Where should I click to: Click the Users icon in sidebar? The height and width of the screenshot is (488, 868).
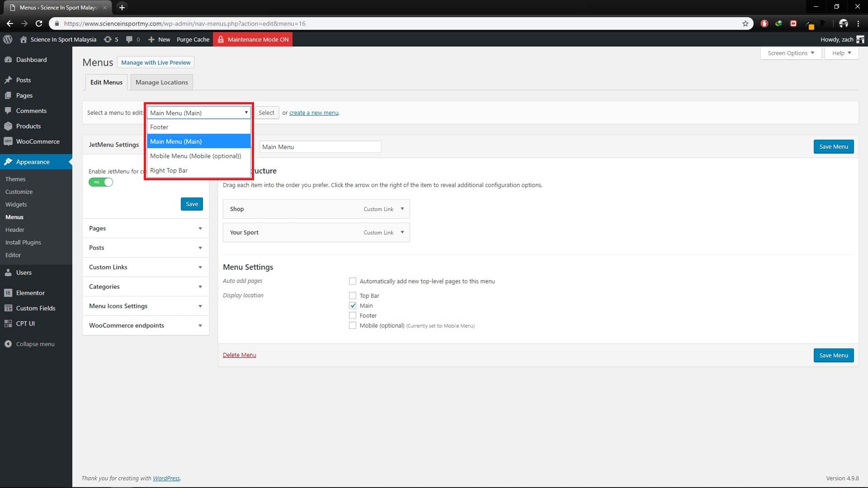click(8, 272)
